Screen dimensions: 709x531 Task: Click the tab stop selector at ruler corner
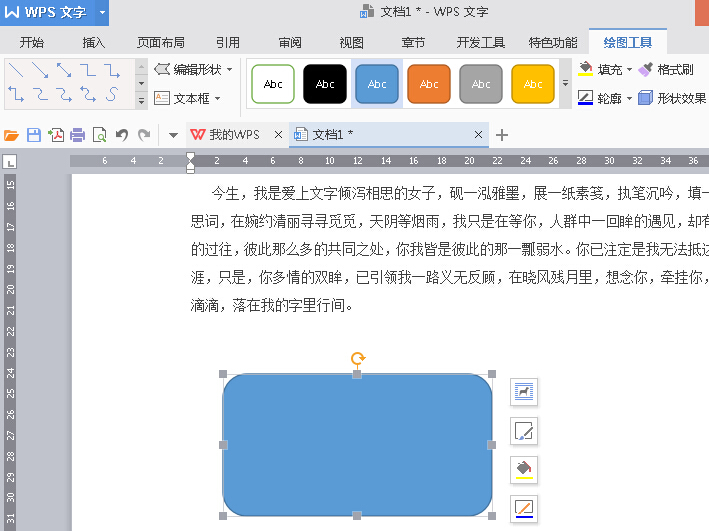(9, 161)
